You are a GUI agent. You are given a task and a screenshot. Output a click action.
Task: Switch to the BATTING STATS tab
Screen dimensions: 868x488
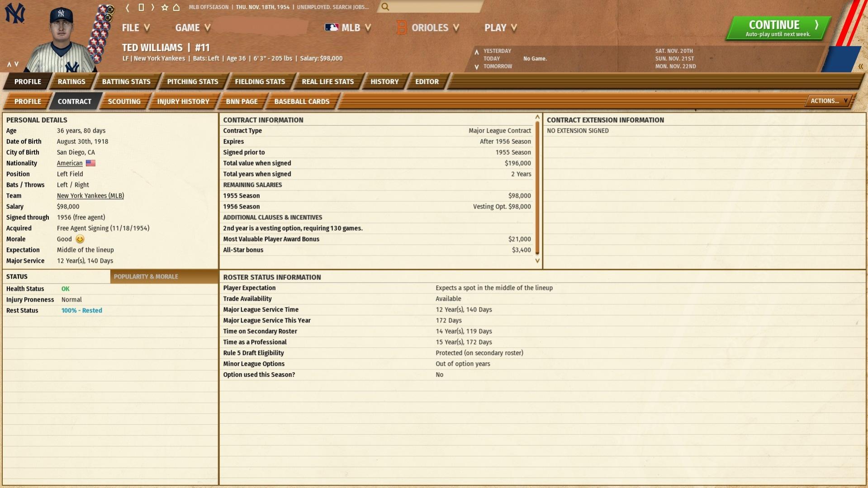(x=126, y=81)
